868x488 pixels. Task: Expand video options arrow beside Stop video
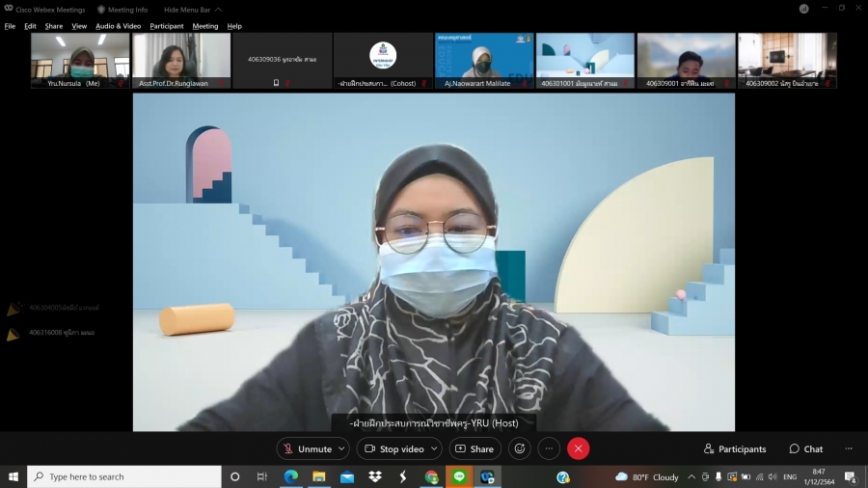click(434, 448)
